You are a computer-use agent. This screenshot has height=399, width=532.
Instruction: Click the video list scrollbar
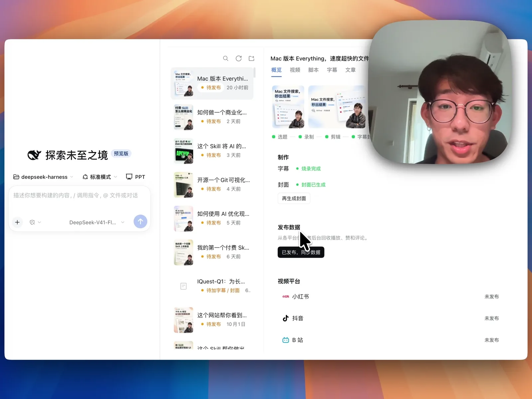click(x=254, y=72)
